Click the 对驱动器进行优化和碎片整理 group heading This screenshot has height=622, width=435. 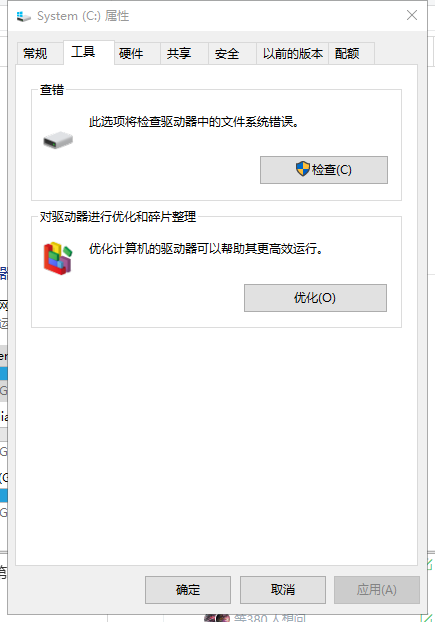pos(118,217)
